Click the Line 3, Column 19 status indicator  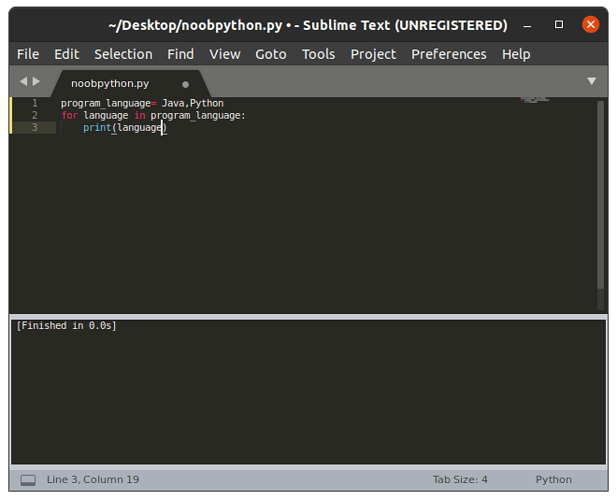(93, 480)
